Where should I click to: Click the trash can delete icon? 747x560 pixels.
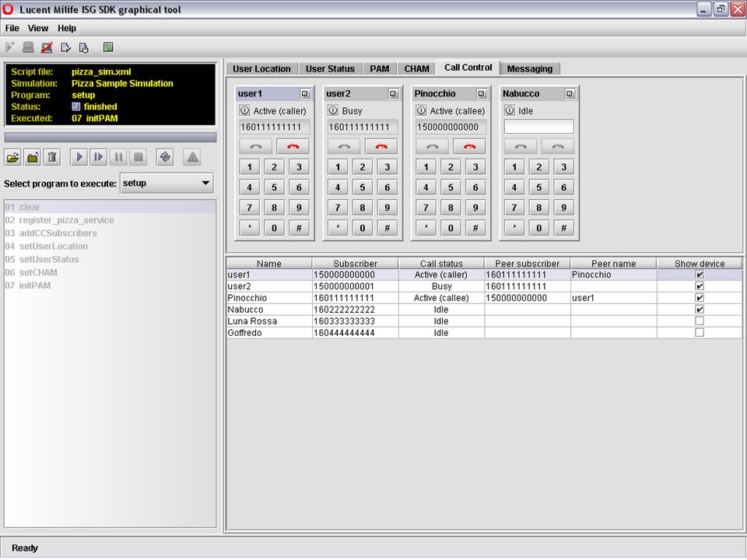[52, 157]
